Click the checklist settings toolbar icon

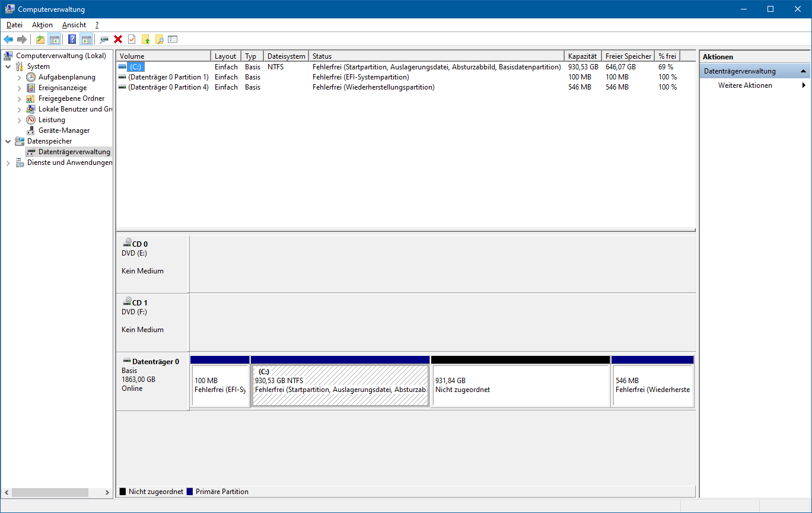click(x=173, y=39)
